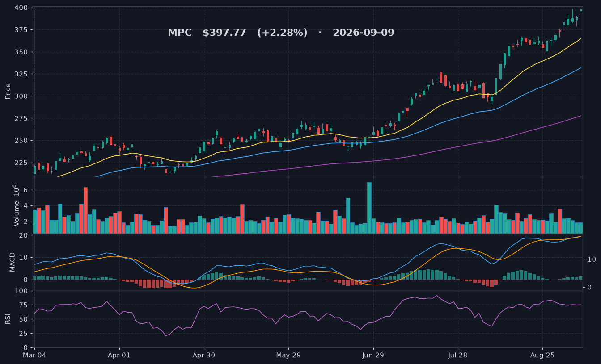
Task: Click the 350 price axis tick
Action: coord(21,52)
